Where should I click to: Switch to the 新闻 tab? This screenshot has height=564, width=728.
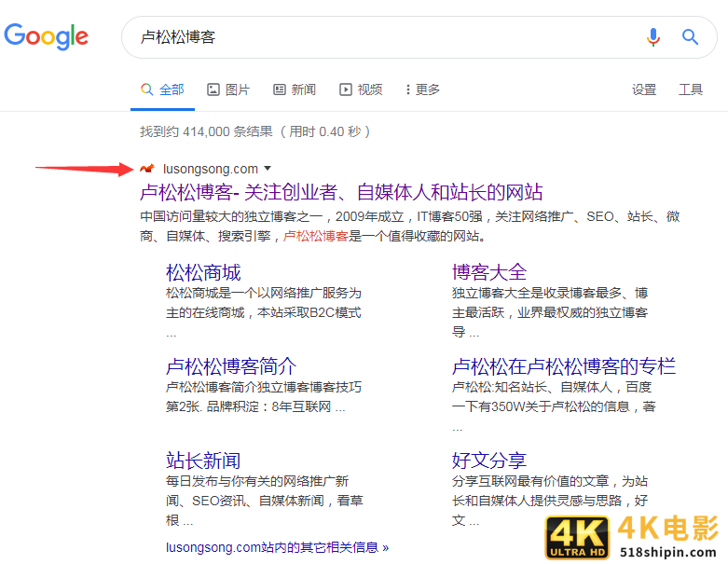click(295, 89)
